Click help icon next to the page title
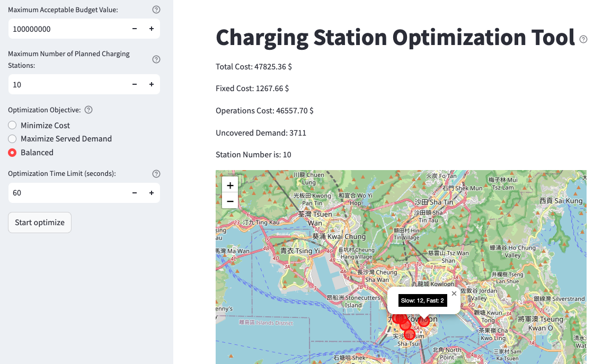Image resolution: width=603 pixels, height=364 pixels. pos(583,39)
